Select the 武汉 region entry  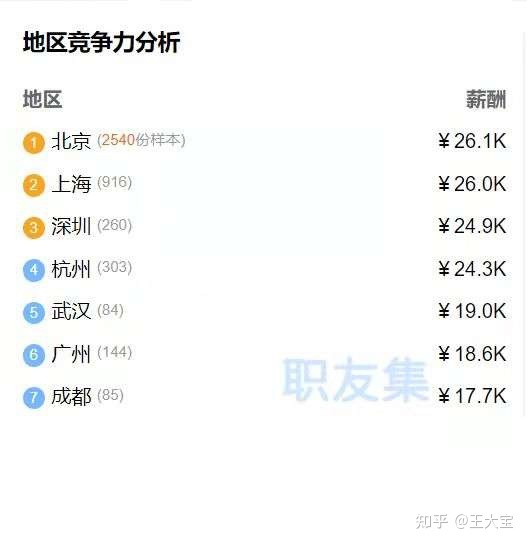coord(264,311)
